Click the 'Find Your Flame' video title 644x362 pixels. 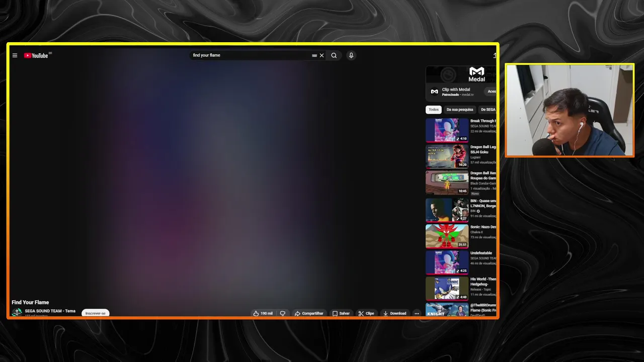coord(30,302)
